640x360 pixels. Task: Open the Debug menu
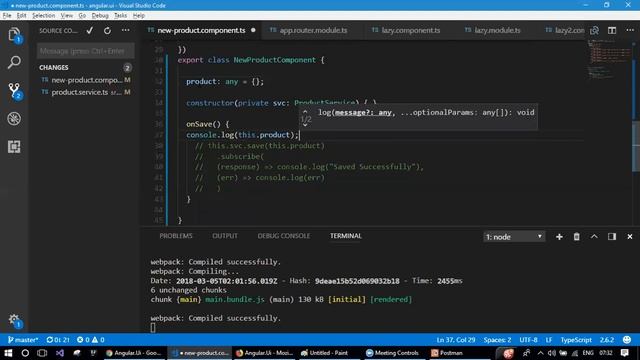pyautogui.click(x=100, y=16)
